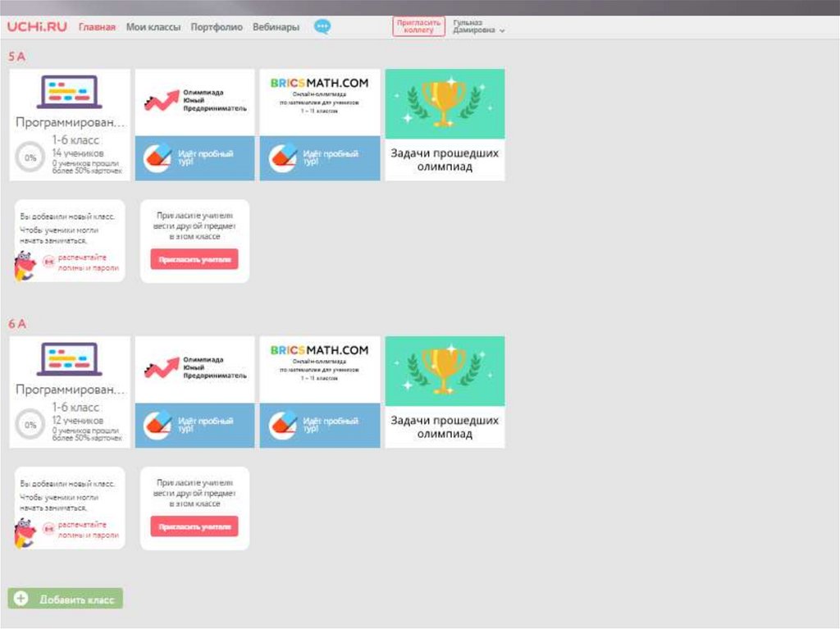Open the Вебинары menu item
Viewport: 840px width, 629px height.
pyautogui.click(x=276, y=27)
